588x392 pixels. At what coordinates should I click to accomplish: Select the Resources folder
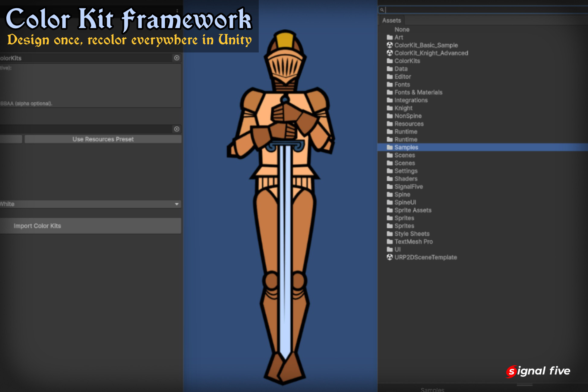click(x=409, y=124)
